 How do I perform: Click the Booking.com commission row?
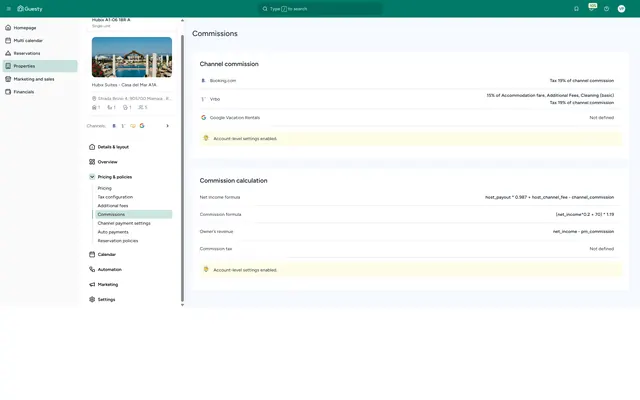tap(410, 81)
